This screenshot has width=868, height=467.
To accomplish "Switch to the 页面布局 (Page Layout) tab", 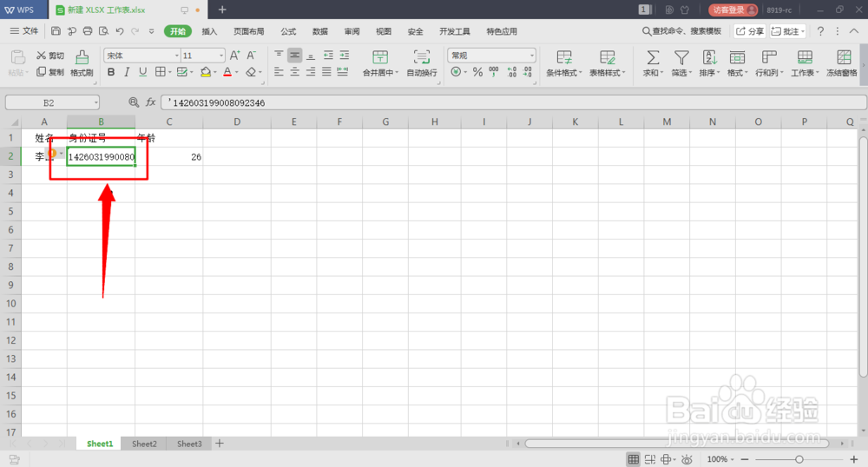I will (x=248, y=31).
